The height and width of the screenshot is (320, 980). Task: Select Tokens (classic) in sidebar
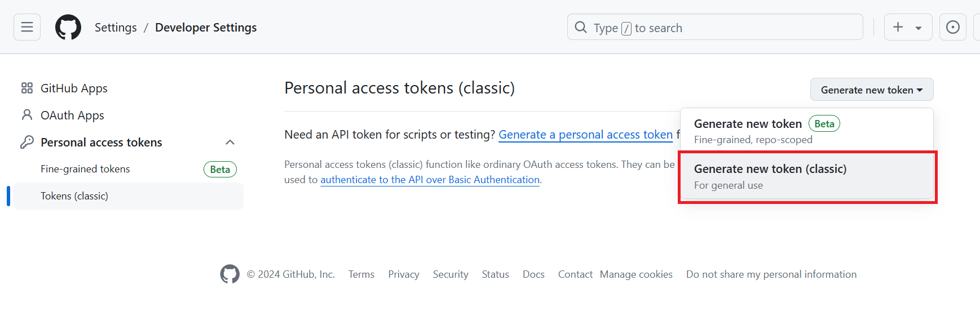[74, 196]
